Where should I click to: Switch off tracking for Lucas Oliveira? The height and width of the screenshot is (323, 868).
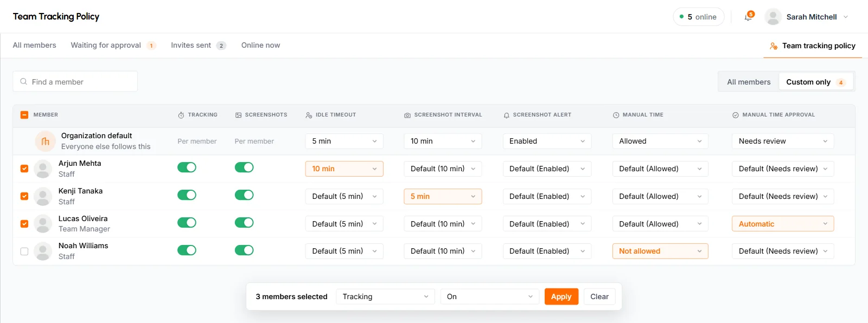point(187,223)
